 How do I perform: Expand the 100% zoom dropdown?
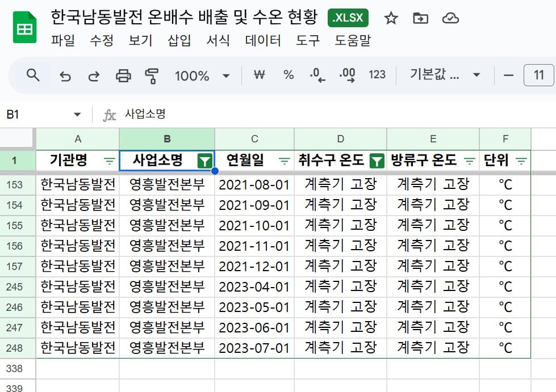pos(225,75)
